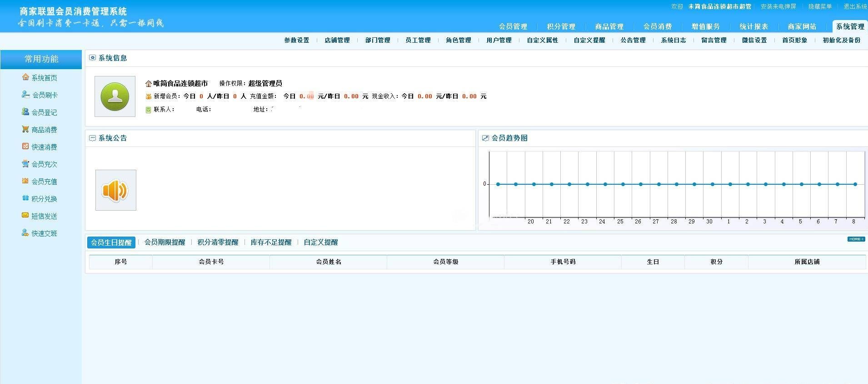Click the 会员充值 sidebar icon
868x384 pixels.
[x=25, y=181]
